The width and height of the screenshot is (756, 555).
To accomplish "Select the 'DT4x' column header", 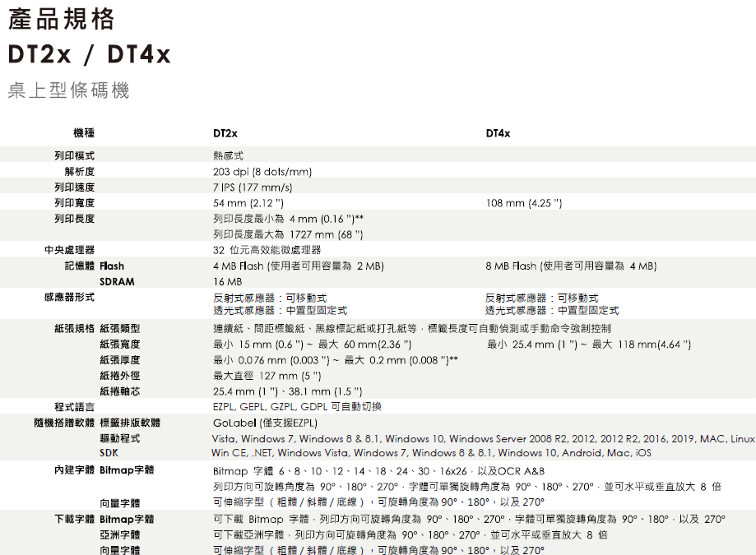I will 498,133.
